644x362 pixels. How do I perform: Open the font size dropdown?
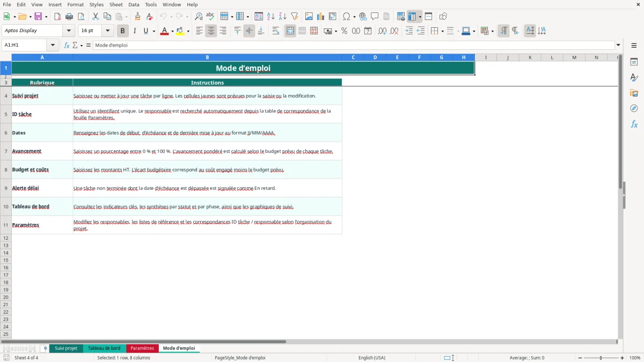(107, 31)
